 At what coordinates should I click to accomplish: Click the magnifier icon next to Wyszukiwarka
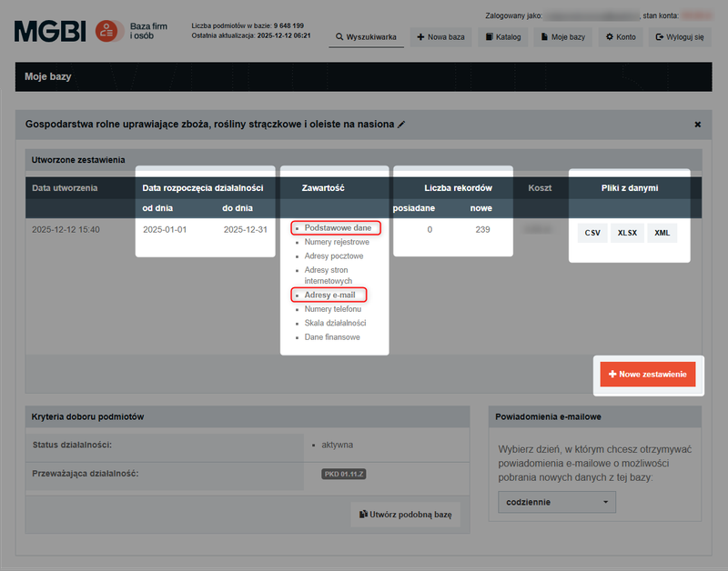pyautogui.click(x=338, y=37)
